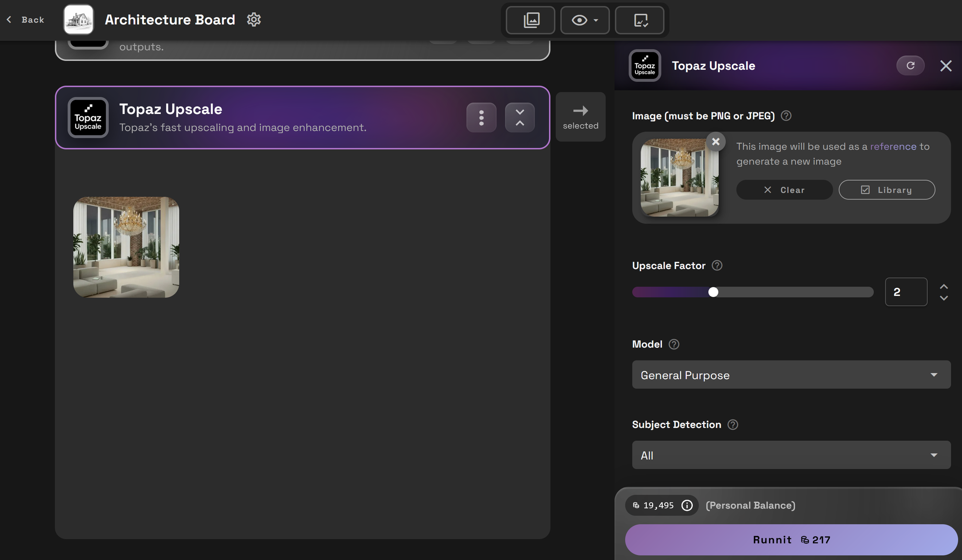Click the Topaz Upscale card logo
This screenshot has height=560, width=962.
(x=88, y=117)
